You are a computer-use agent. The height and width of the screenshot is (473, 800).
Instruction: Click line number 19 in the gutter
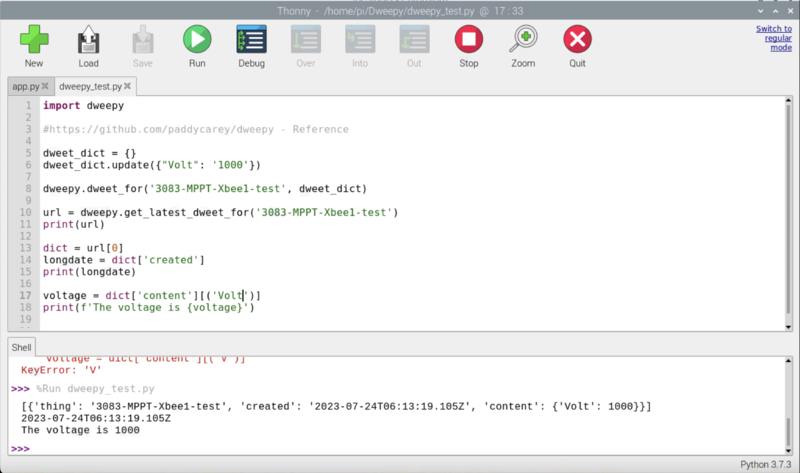point(26,319)
